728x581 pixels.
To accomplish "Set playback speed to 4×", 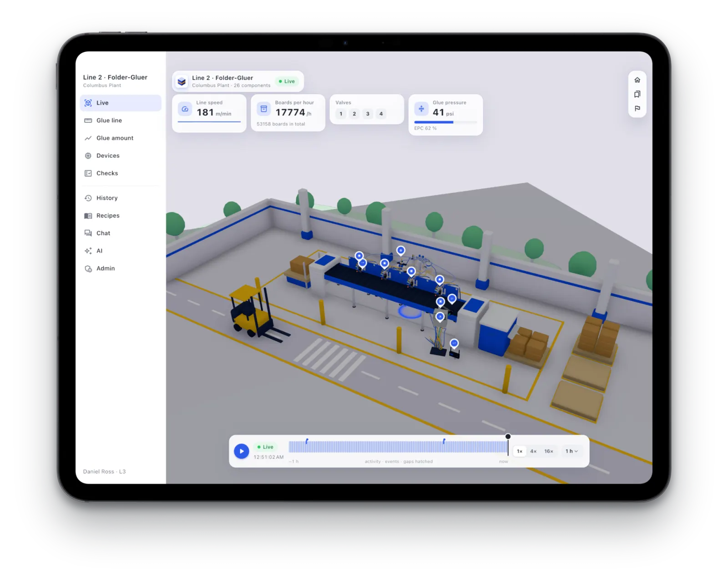I will point(533,451).
